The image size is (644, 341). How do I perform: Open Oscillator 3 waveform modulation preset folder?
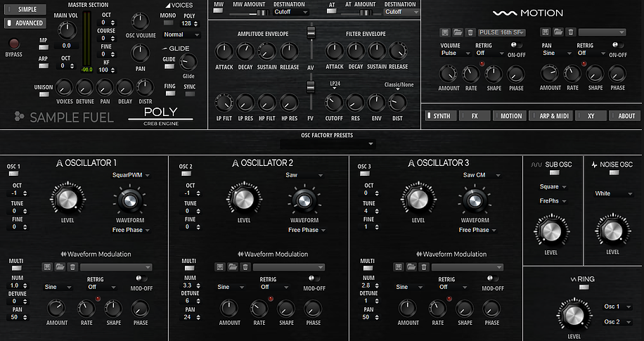(411, 267)
